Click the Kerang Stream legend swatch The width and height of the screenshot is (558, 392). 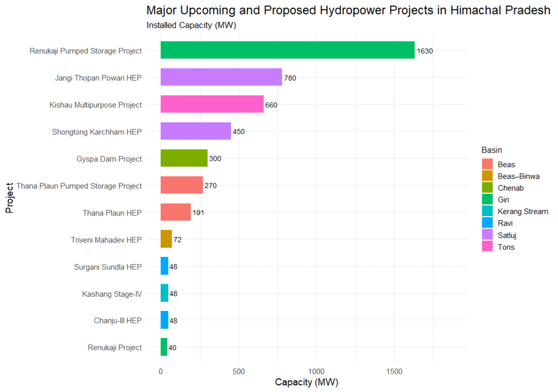click(487, 211)
